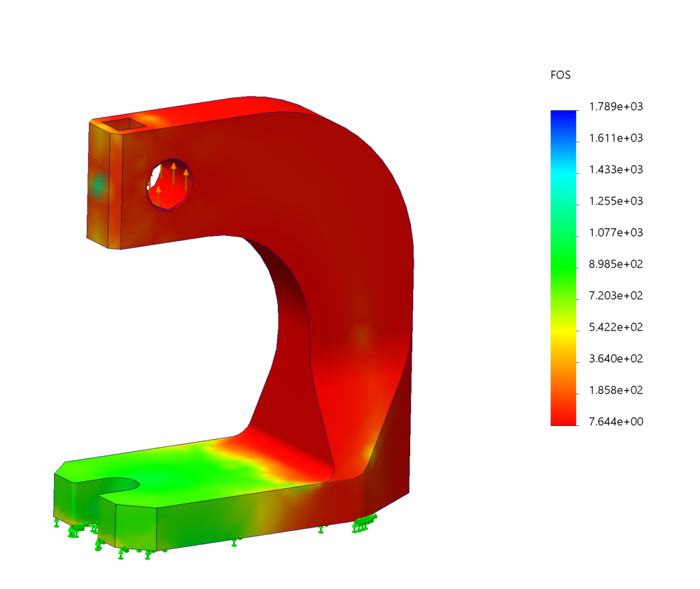Viewport: 700px width, 589px height.
Task: Select the orange force arrows inside the hole
Action: pos(174,176)
